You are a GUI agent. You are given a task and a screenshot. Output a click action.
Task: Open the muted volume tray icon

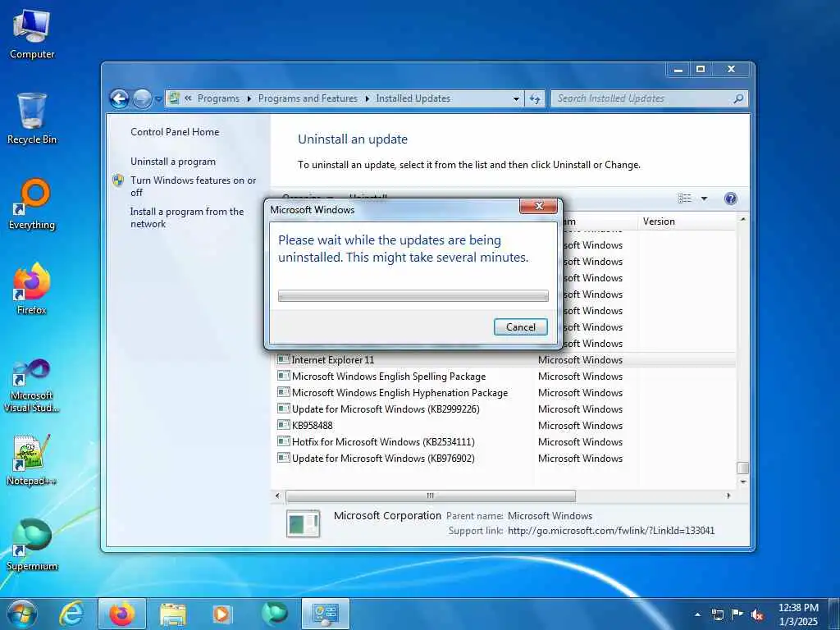pyautogui.click(x=757, y=614)
